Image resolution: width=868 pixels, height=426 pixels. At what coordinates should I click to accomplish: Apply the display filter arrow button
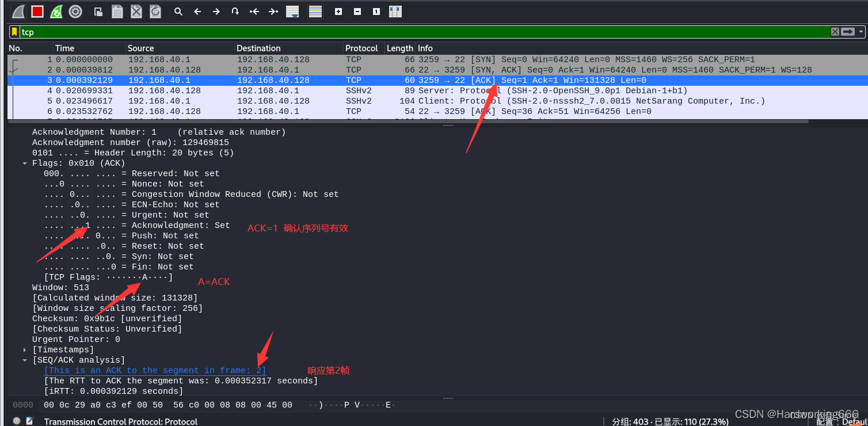tap(848, 32)
